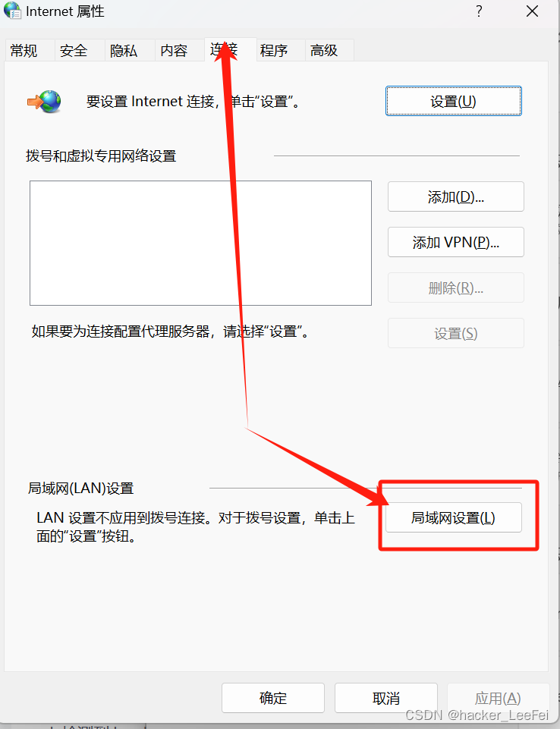Confirm with the 确定 button
Image resolution: width=560 pixels, height=729 pixels.
(x=273, y=698)
